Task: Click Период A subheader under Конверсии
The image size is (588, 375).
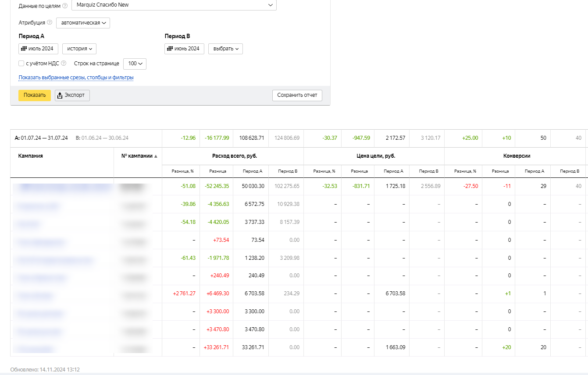Action: [x=535, y=171]
